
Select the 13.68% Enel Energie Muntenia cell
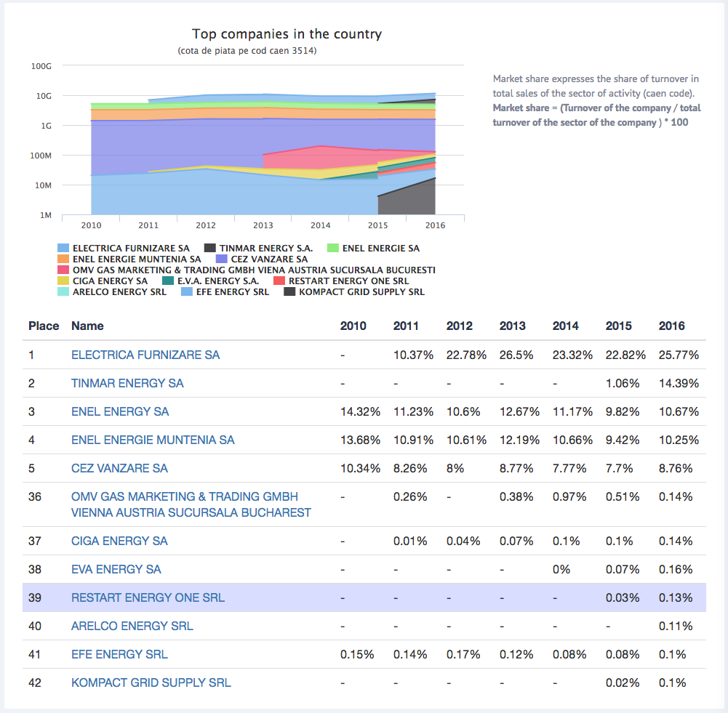point(360,440)
